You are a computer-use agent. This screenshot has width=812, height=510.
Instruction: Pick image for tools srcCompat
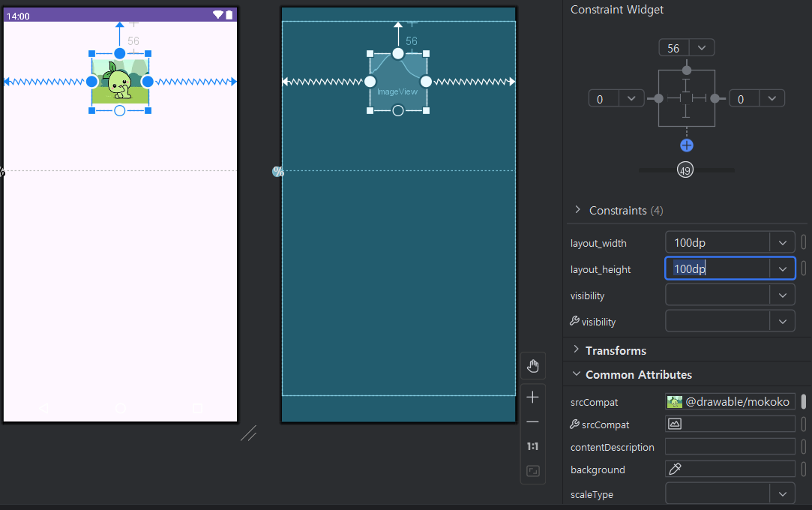[675, 424]
